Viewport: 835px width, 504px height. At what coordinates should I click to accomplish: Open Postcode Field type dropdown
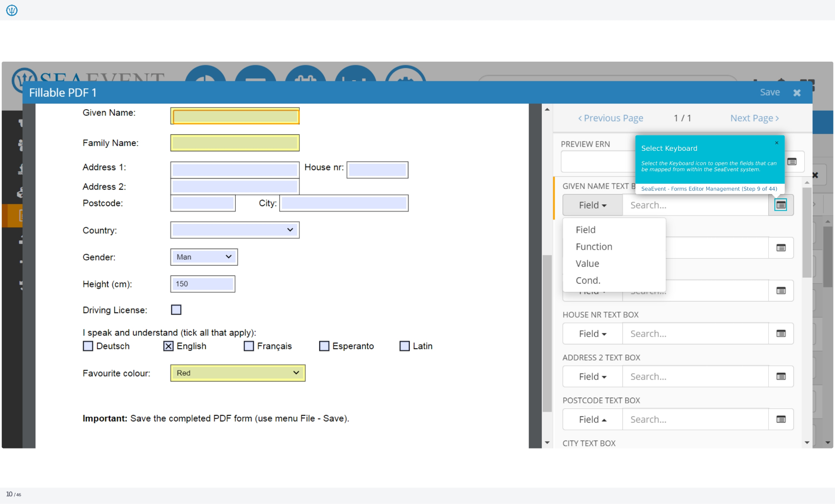coord(593,420)
